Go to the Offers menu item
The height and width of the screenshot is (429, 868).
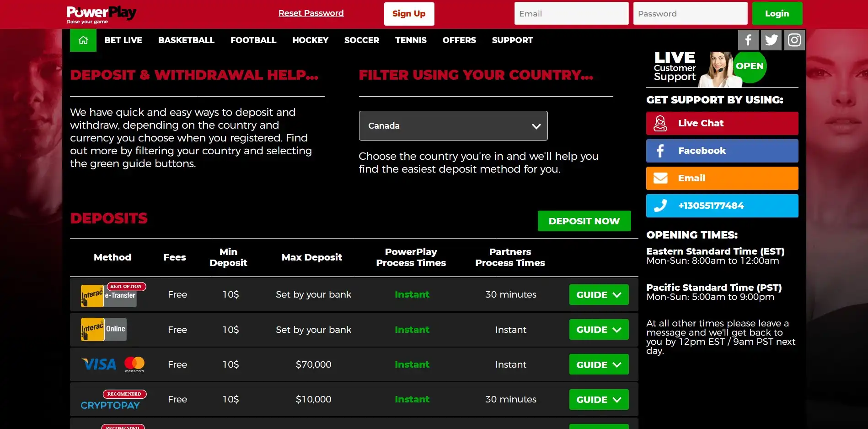[x=459, y=40]
